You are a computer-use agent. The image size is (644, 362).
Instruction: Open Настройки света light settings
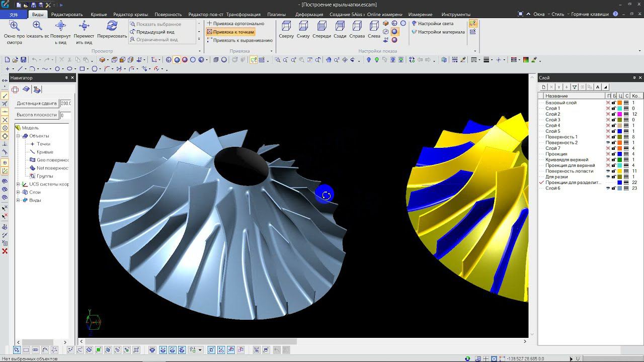(x=432, y=24)
